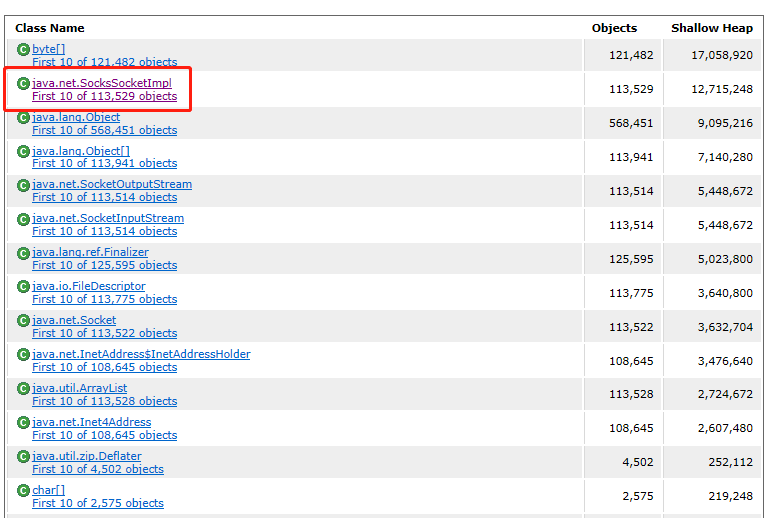Click class icon next to java.lang.ref.Finalizer

tap(23, 253)
